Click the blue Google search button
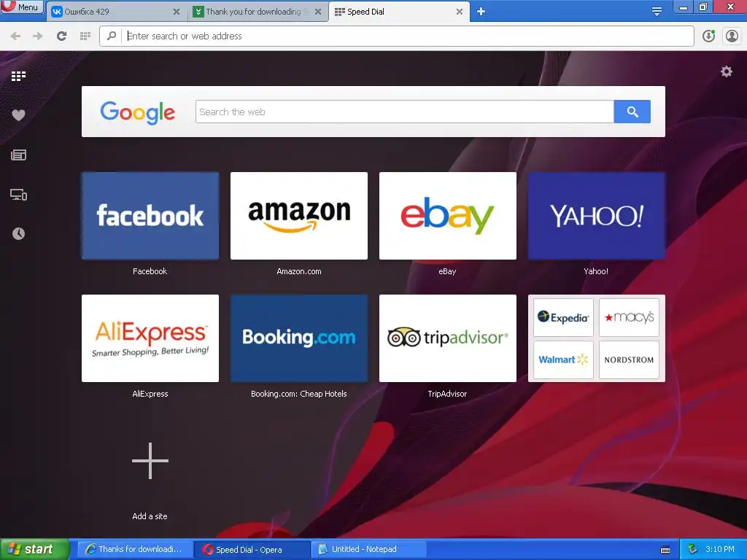Image resolution: width=747 pixels, height=560 pixels. click(x=632, y=112)
